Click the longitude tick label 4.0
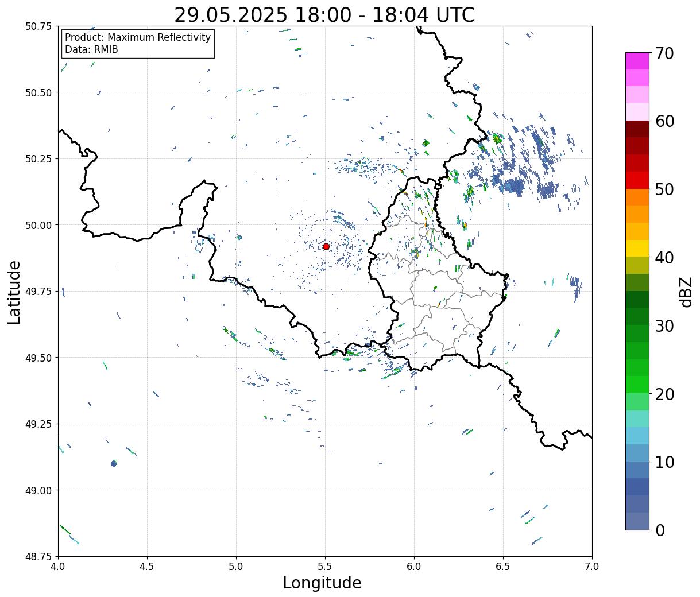Viewport: 700px width, 597px height. [x=58, y=567]
